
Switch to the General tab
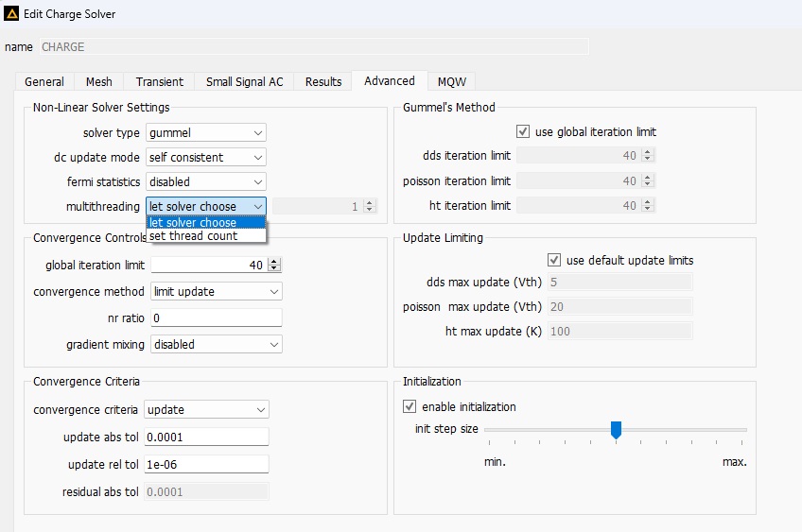44,82
